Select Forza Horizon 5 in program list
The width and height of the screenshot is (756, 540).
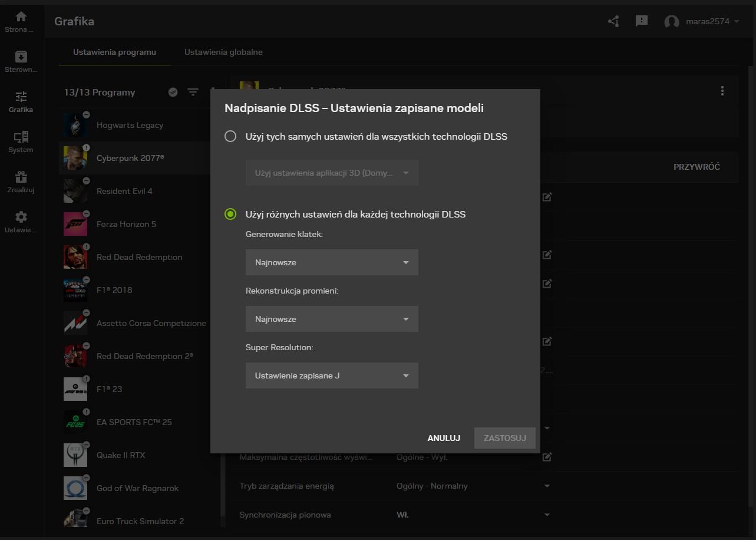pos(126,224)
